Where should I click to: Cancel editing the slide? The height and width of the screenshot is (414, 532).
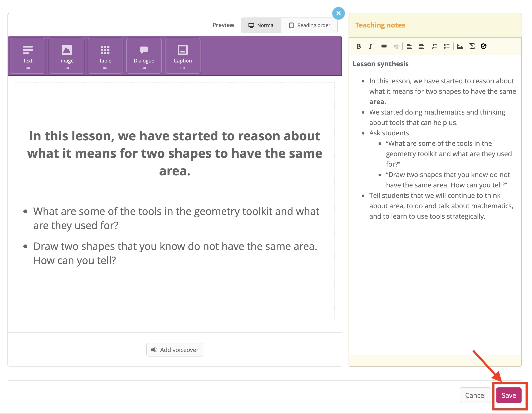tap(475, 395)
